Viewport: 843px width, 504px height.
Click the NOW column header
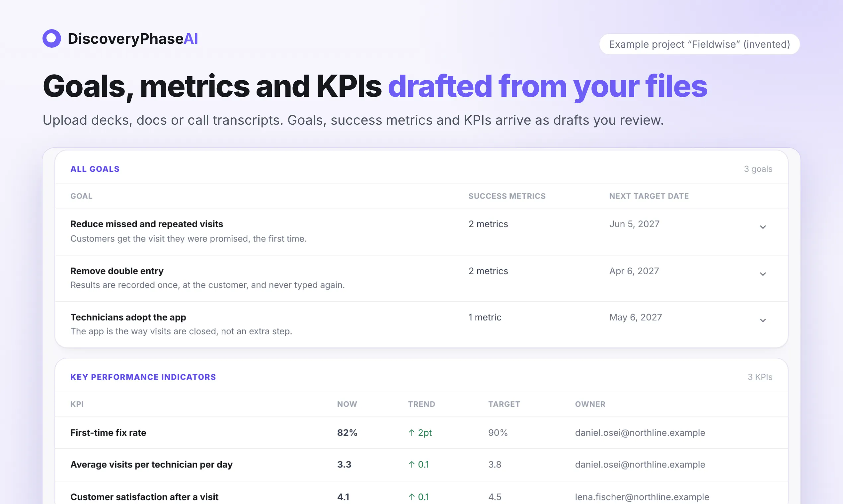[347, 404]
